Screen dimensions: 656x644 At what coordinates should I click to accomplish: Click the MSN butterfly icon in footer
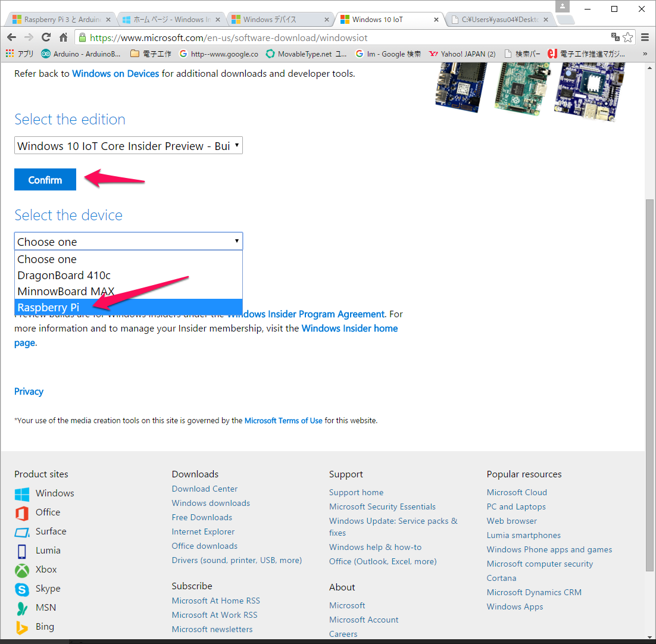(22, 608)
